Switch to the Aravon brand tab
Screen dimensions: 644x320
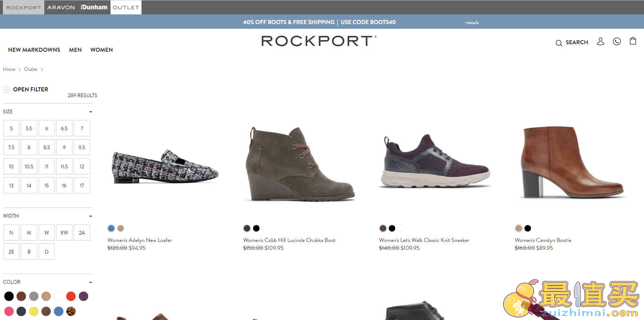61,7
